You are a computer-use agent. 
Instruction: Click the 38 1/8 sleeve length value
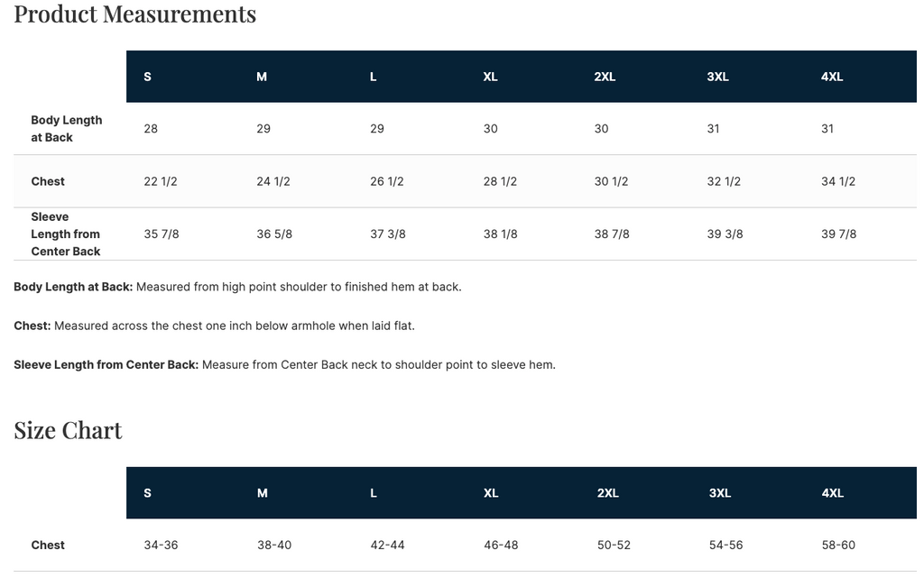click(x=501, y=234)
